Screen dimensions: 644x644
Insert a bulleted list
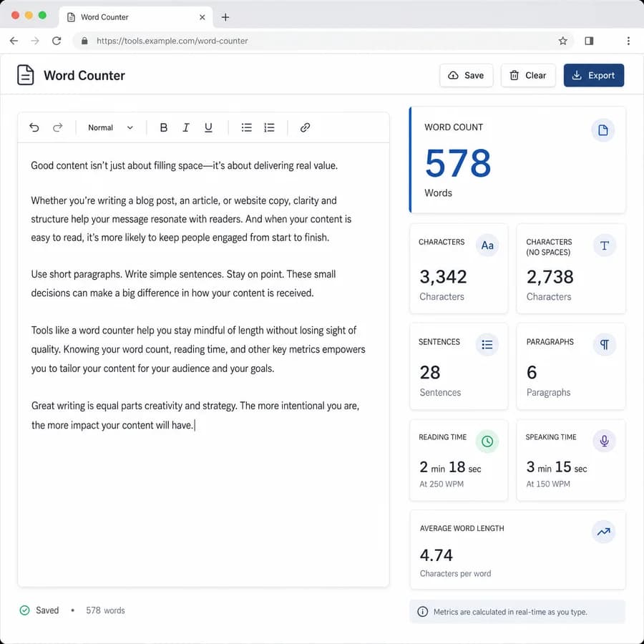pyautogui.click(x=246, y=128)
